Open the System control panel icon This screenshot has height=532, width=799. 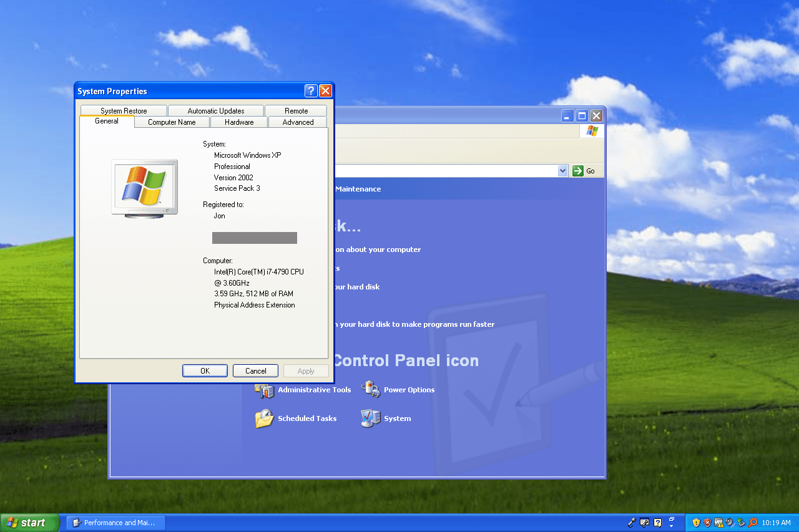371,418
